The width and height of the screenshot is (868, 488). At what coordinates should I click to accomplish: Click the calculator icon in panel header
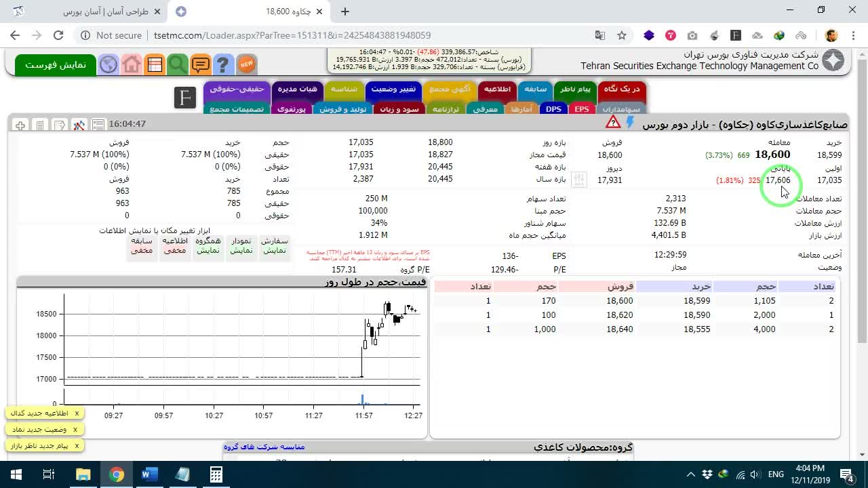pyautogui.click(x=40, y=125)
